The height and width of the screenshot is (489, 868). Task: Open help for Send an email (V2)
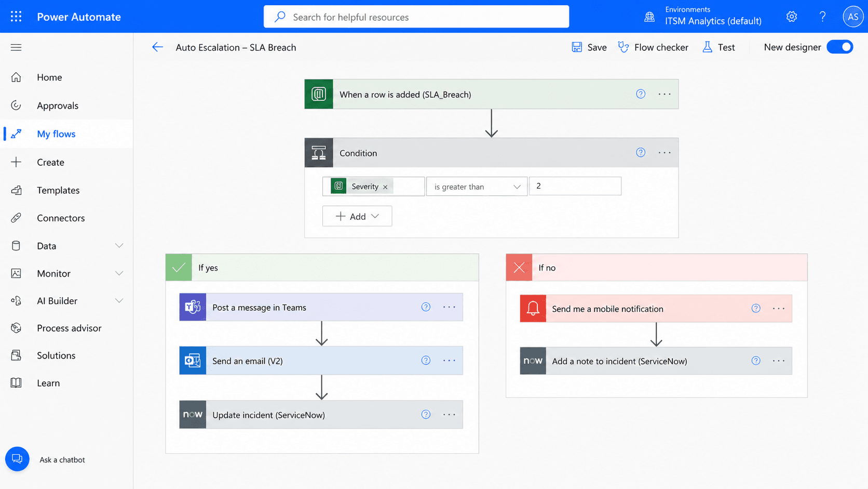click(426, 361)
